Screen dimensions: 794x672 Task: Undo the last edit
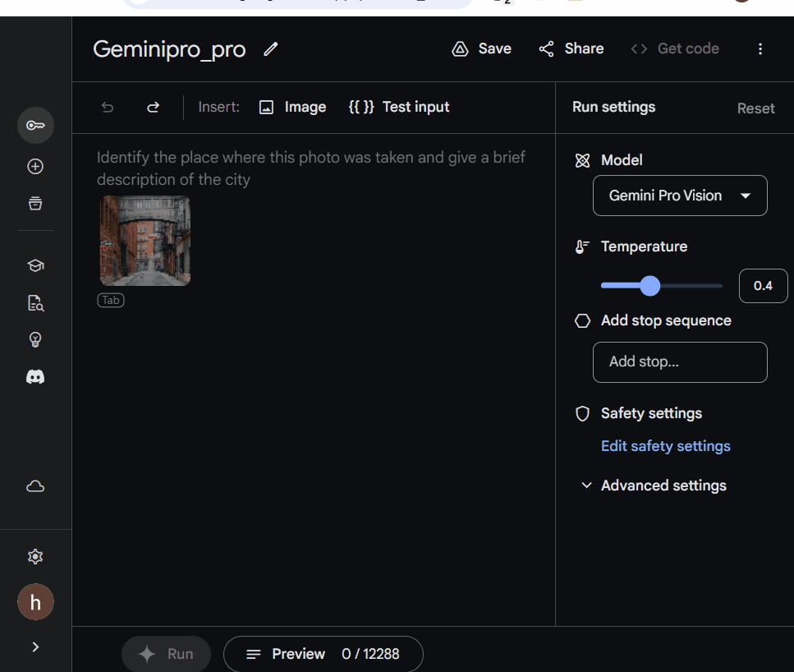[108, 108]
